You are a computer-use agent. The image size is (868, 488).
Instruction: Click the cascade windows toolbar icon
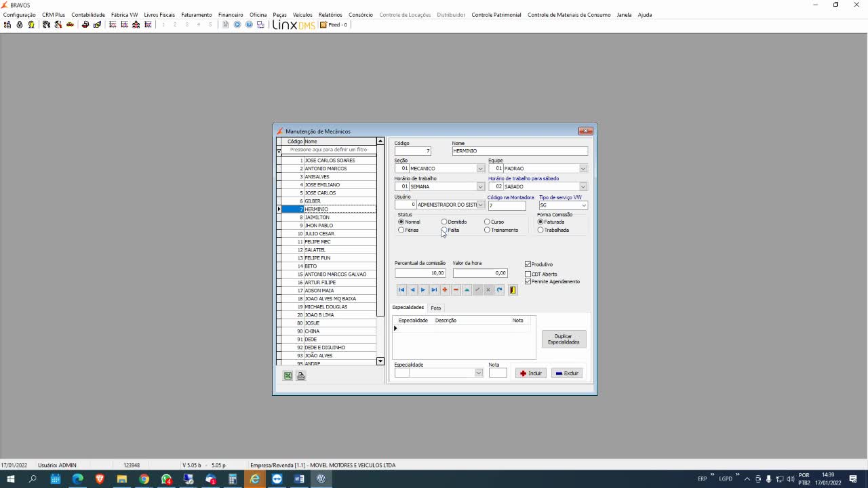pyautogui.click(x=260, y=24)
